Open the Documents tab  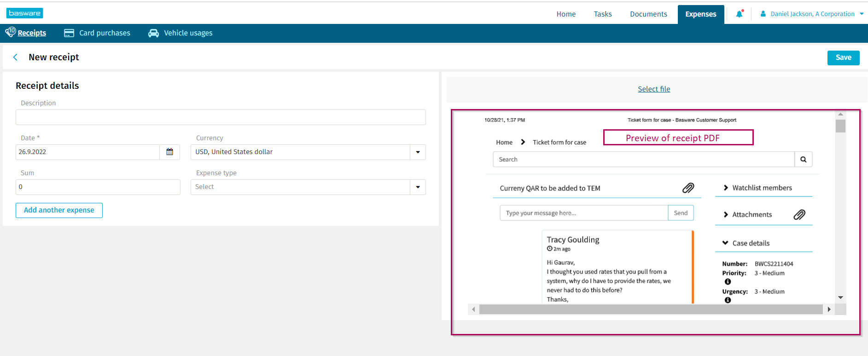point(648,14)
